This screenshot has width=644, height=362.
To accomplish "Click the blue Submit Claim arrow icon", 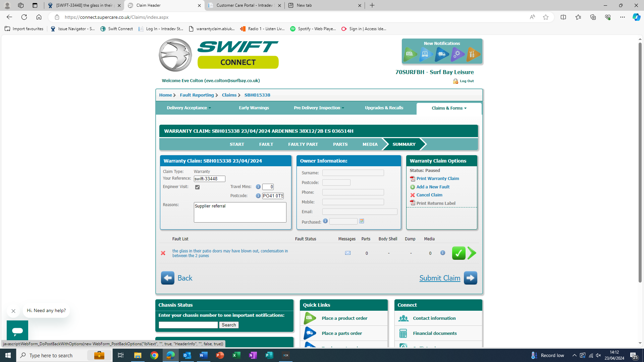I will coord(470,278).
